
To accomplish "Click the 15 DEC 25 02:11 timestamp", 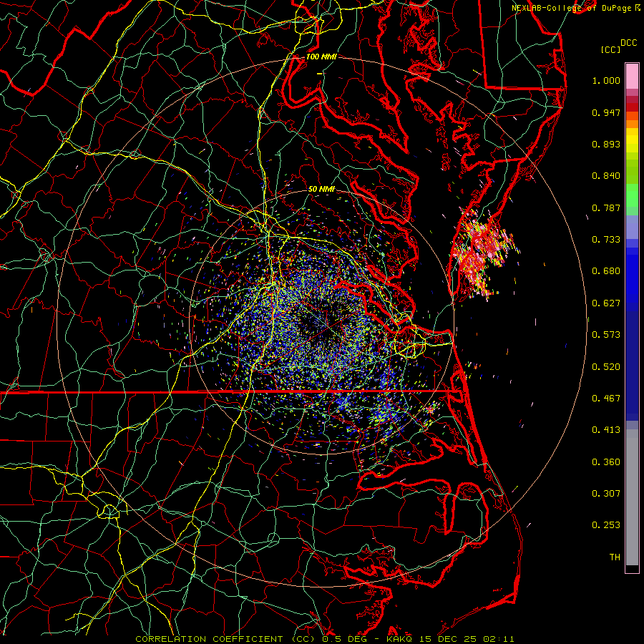I will (467, 639).
